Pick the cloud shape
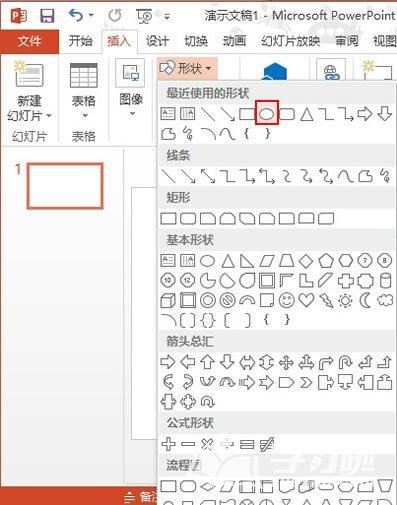The width and height of the screenshot is (397, 505). pos(385,301)
